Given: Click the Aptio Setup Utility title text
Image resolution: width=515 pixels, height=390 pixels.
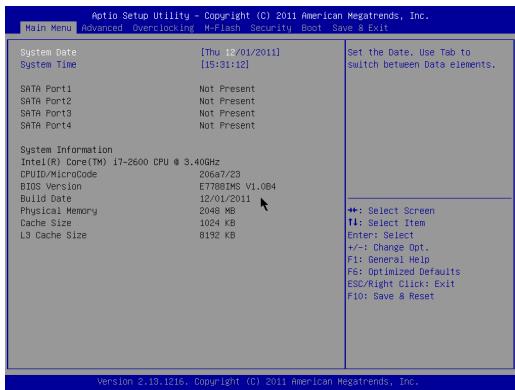Looking at the screenshot, I should tap(260, 16).
